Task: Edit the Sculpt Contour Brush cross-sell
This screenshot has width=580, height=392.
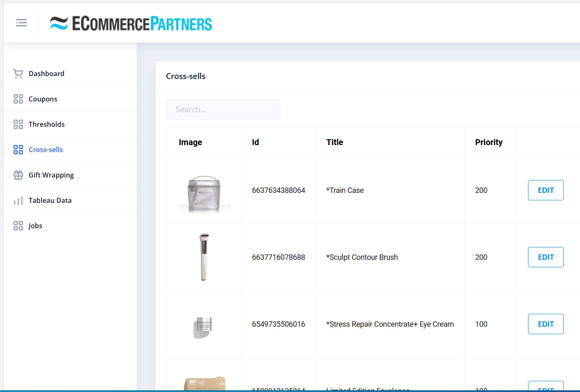Action: click(545, 257)
